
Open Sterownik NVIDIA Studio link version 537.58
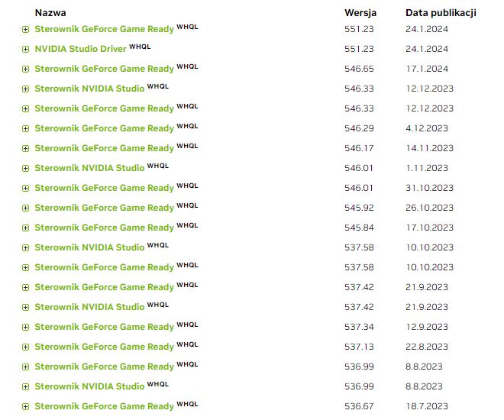point(89,247)
